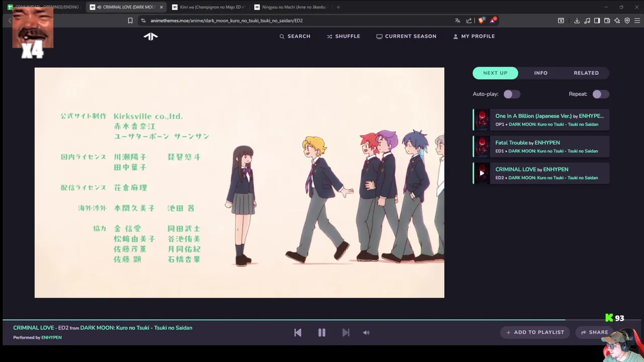This screenshot has height=362, width=644.
Task: Switch to the Next Up tab
Action: pyautogui.click(x=496, y=73)
